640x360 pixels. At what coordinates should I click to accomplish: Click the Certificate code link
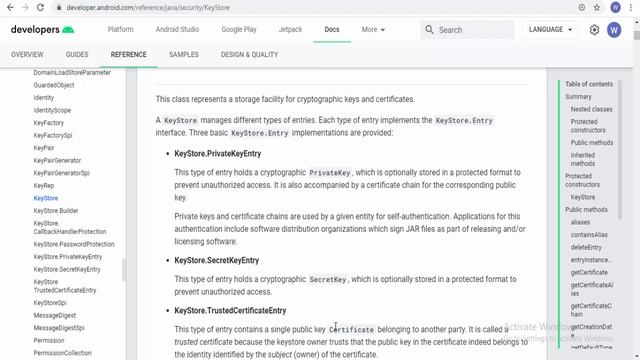351,329
